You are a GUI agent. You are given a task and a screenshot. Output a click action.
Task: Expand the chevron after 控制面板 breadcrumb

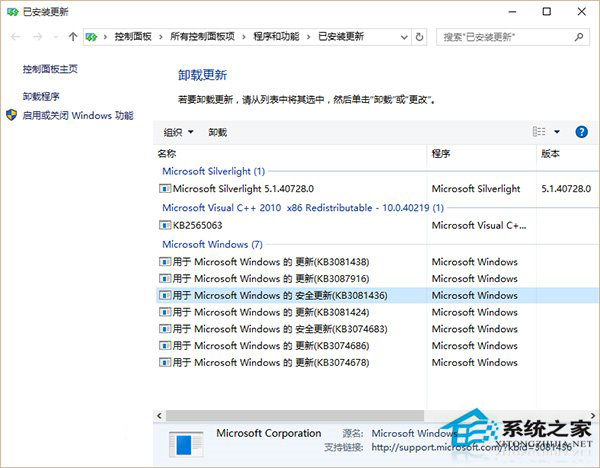161,37
